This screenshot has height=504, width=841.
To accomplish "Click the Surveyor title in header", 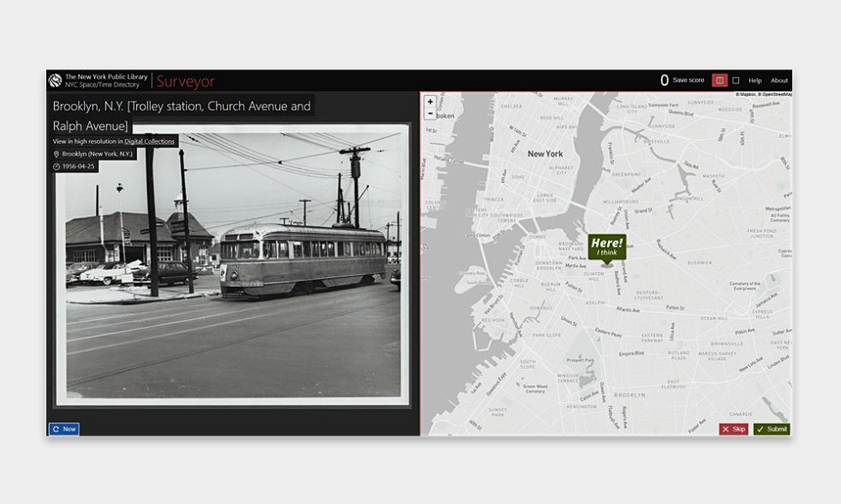I will [x=185, y=81].
